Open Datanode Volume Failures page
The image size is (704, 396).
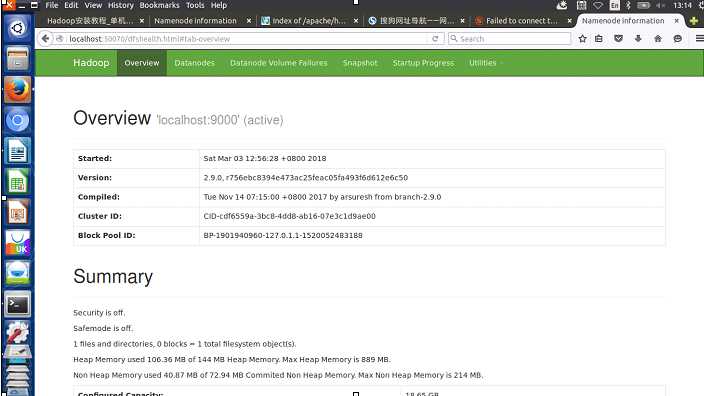[x=278, y=63]
